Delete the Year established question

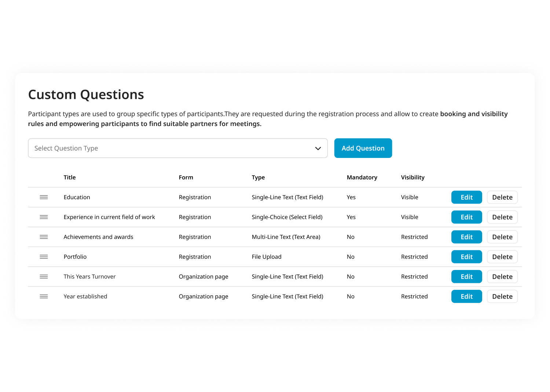pyautogui.click(x=502, y=296)
